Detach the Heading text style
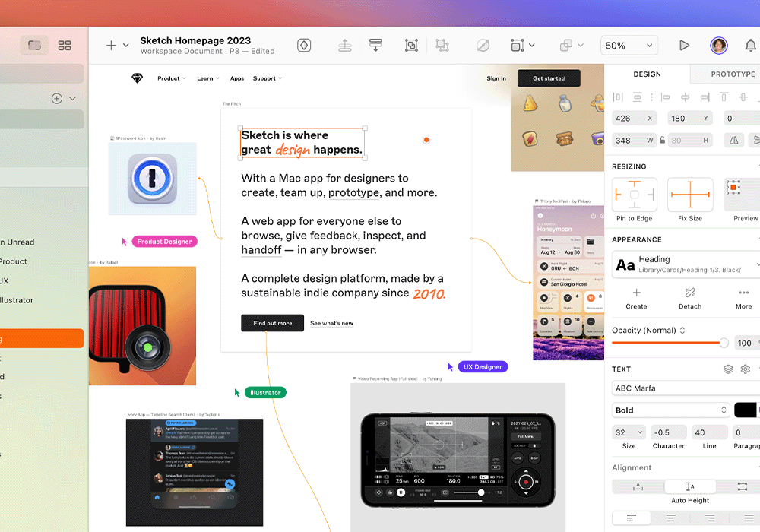 [690, 299]
